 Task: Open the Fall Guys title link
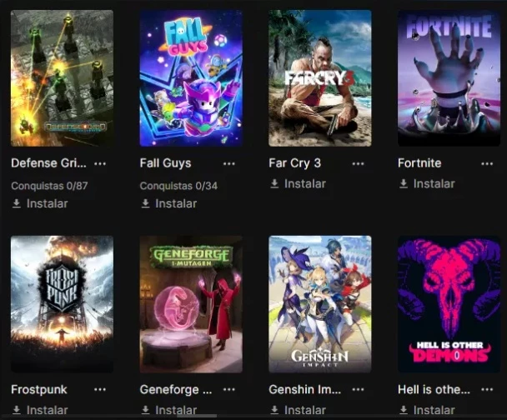tap(166, 163)
